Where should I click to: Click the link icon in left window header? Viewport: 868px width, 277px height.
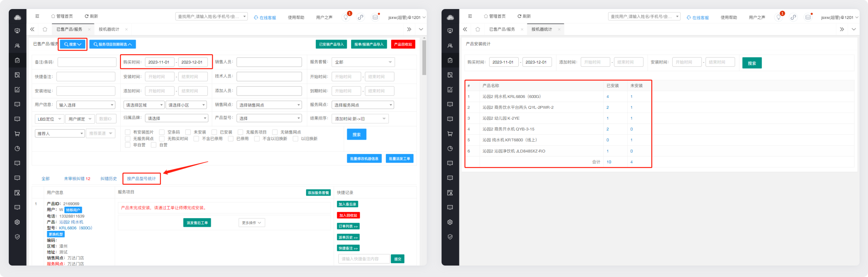tap(360, 17)
